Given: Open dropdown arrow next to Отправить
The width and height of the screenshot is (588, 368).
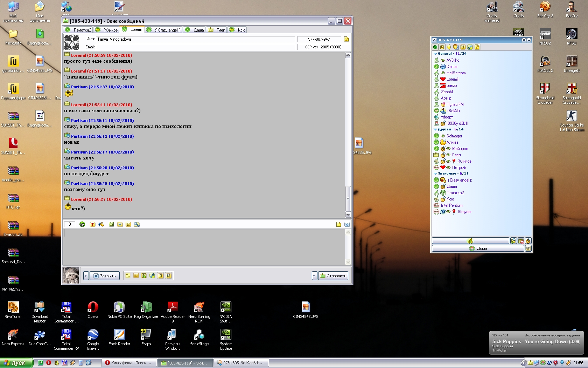Looking at the screenshot, I should (x=314, y=276).
